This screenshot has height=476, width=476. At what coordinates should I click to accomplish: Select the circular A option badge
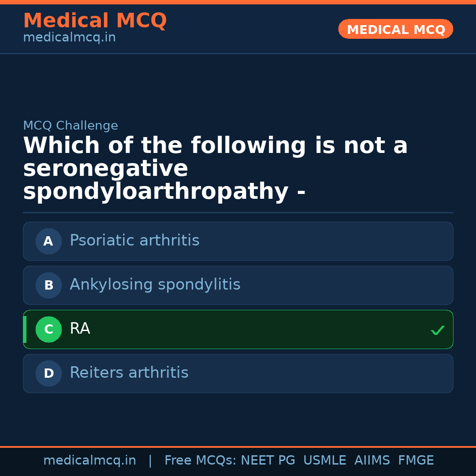click(x=48, y=241)
